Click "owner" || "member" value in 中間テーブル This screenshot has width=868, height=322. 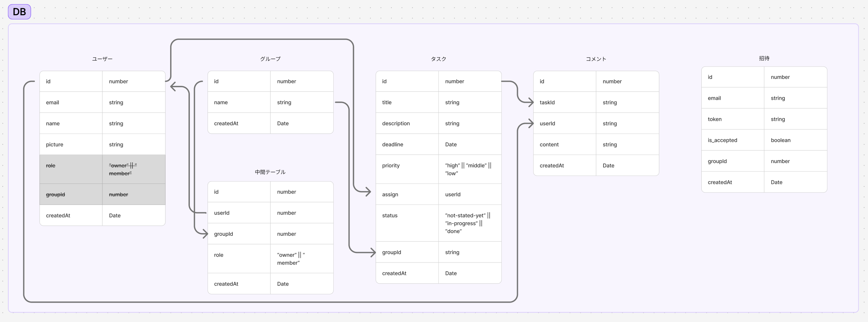tap(302, 259)
